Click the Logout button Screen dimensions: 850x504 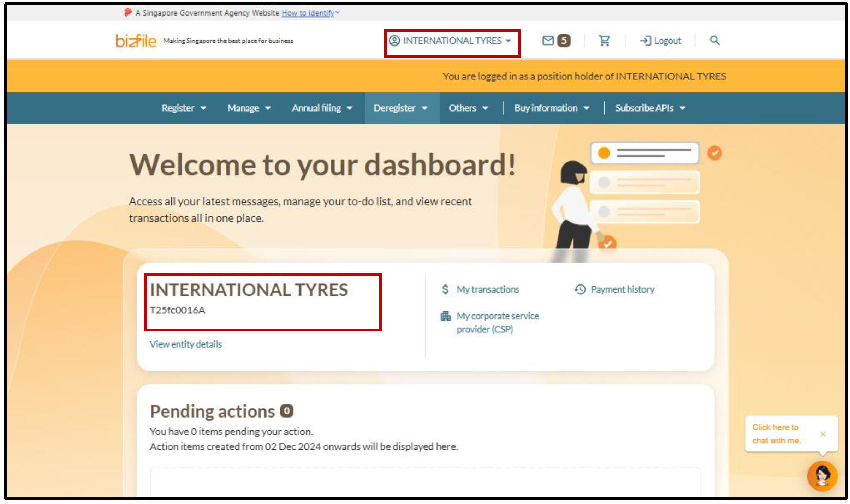[660, 41]
